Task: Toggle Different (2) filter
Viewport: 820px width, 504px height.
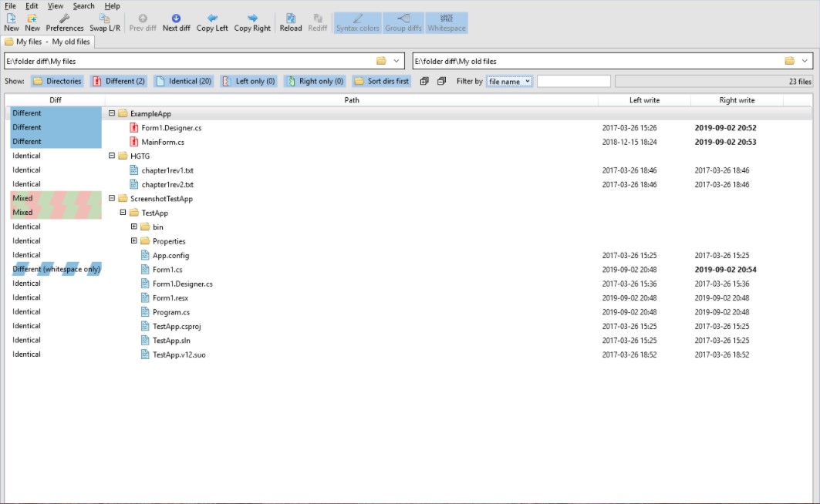Action: click(x=119, y=81)
